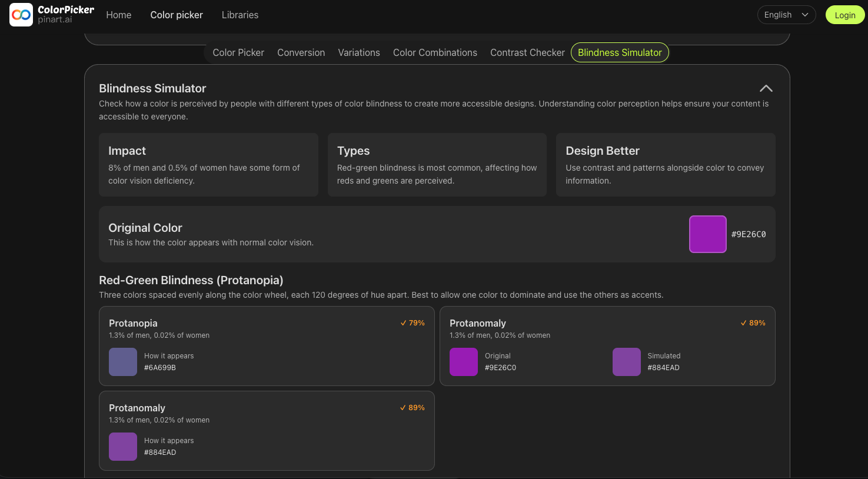
Task: Go to the Home menu item
Action: (118, 15)
